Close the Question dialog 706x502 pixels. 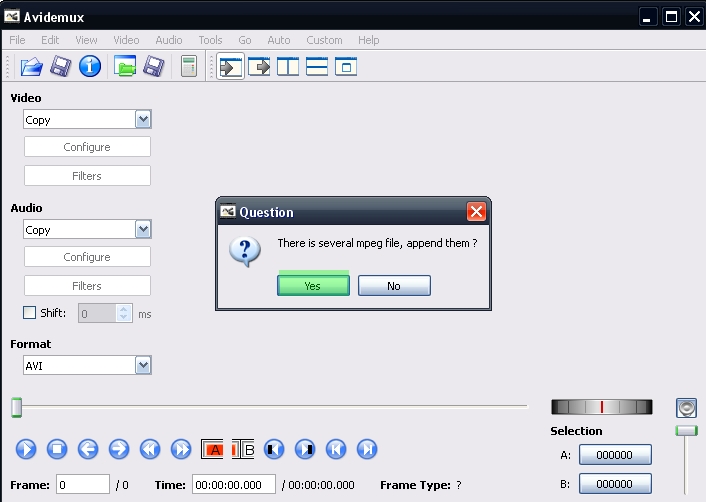476,211
